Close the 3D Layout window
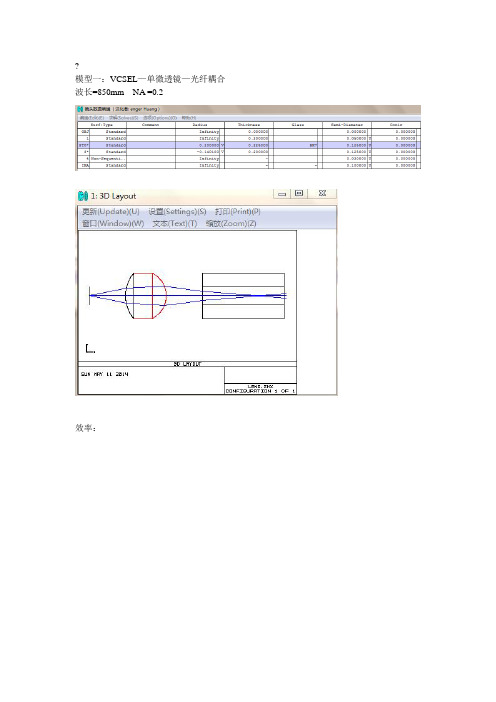The width and height of the screenshot is (496, 702). 322,193
